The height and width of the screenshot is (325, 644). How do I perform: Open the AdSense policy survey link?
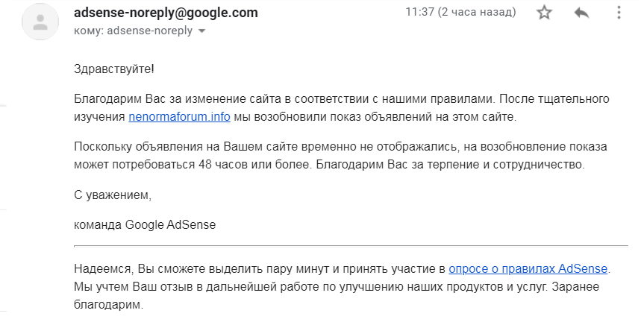pyautogui.click(x=528, y=268)
